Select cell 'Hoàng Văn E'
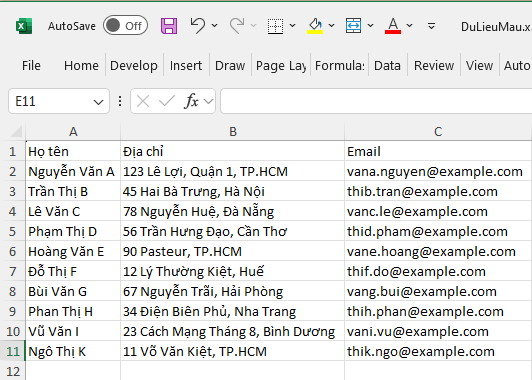Viewport: 532px width, 380px height. [73, 251]
